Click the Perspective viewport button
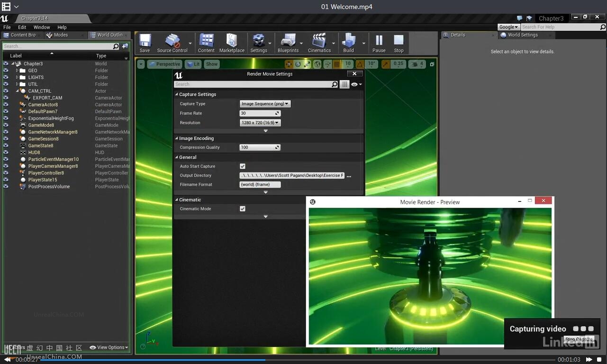The width and height of the screenshot is (607, 364). [x=164, y=64]
